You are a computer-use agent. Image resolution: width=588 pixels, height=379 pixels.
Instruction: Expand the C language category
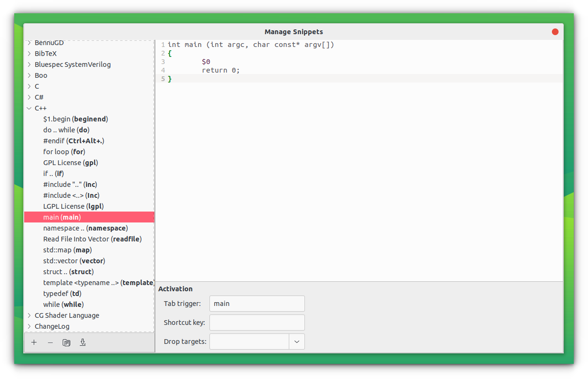pos(29,86)
